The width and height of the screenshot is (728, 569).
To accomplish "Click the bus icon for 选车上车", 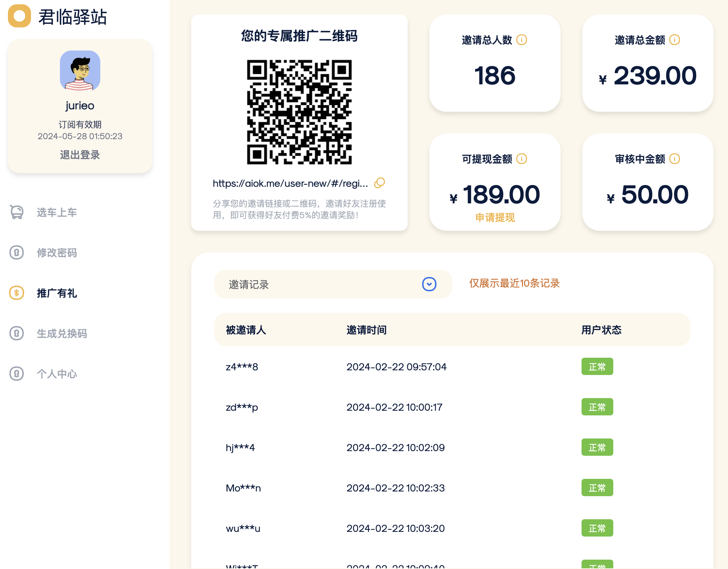I will (17, 212).
